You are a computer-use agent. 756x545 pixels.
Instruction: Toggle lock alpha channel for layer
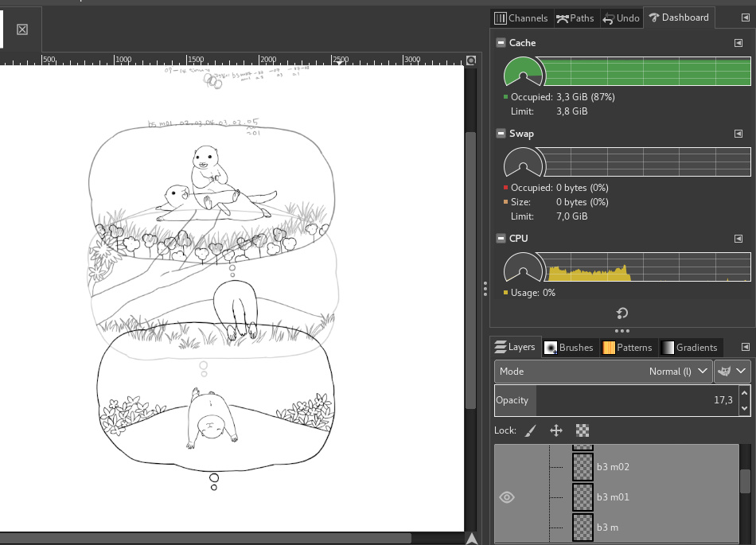pyautogui.click(x=583, y=430)
